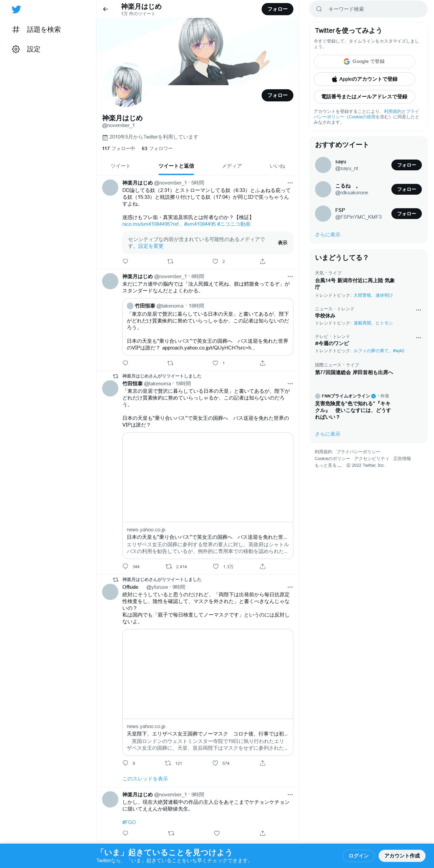Click the #ニコニコ動画 hashtag
This screenshot has height=868, width=434.
tap(234, 224)
